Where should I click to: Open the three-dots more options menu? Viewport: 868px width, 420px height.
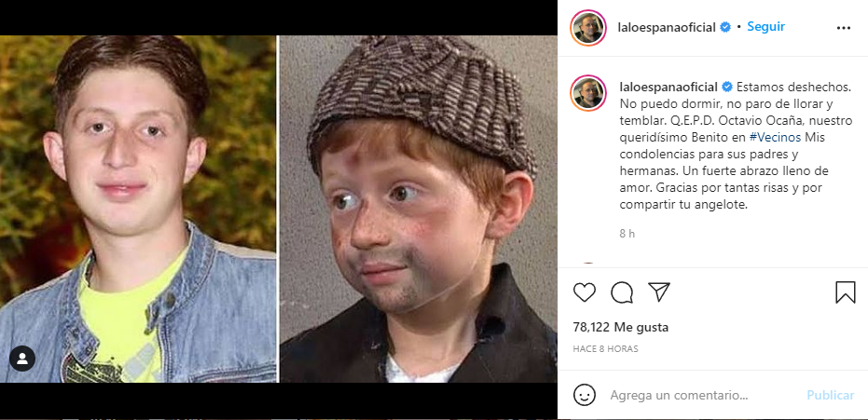(x=844, y=28)
